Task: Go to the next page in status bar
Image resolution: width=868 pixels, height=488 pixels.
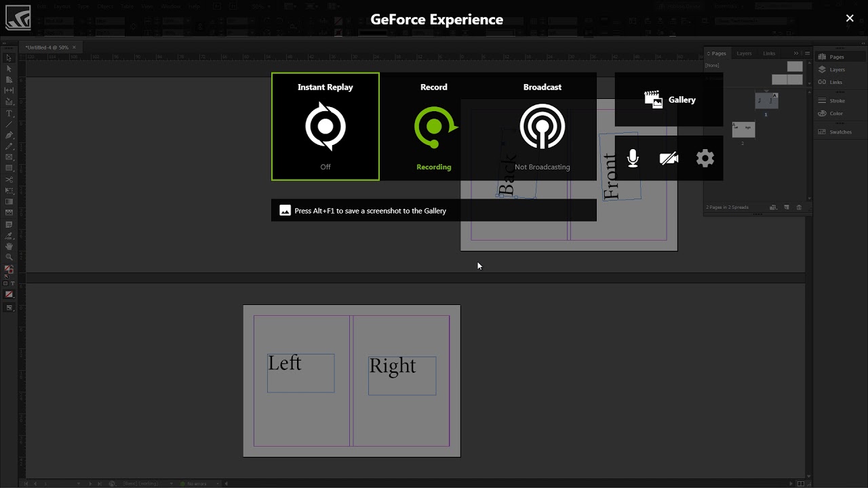Action: coord(90,483)
